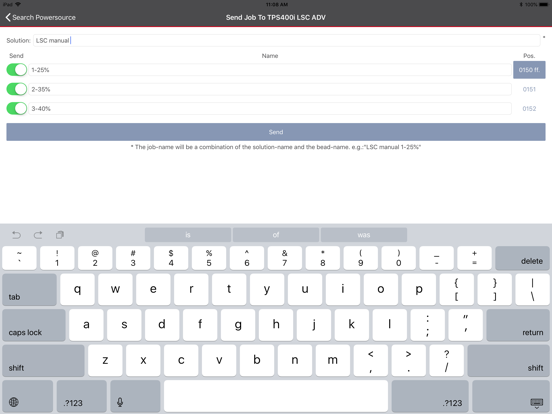The image size is (552, 414).
Task: Tap the comma less-than key
Action: (371, 361)
